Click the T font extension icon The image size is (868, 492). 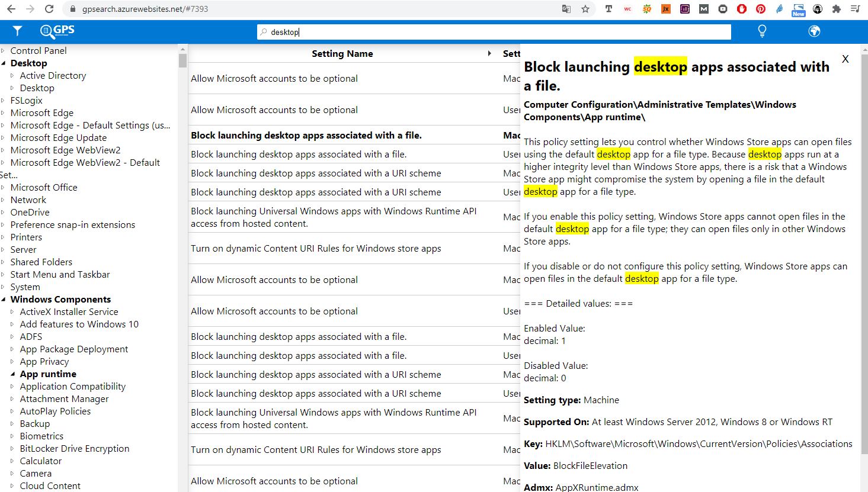pyautogui.click(x=608, y=9)
